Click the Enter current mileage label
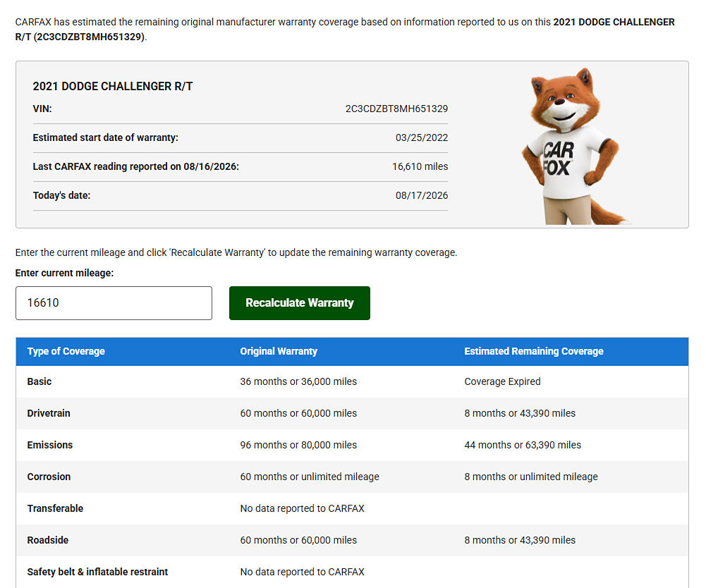This screenshot has width=706, height=588. click(x=64, y=274)
